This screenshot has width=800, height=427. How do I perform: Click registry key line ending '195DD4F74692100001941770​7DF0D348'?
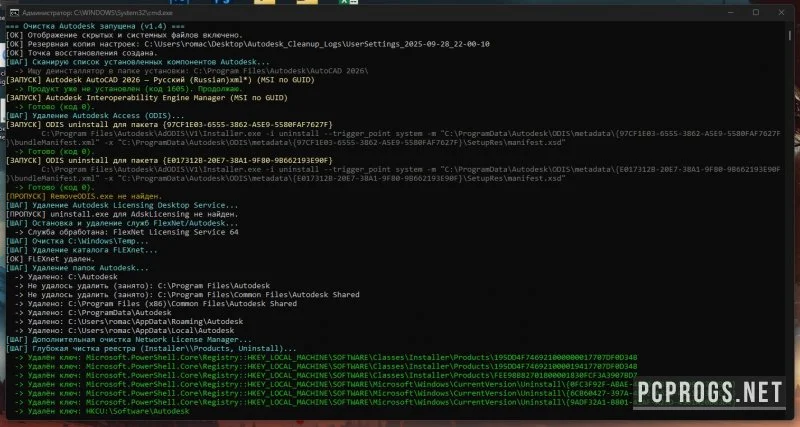point(326,366)
